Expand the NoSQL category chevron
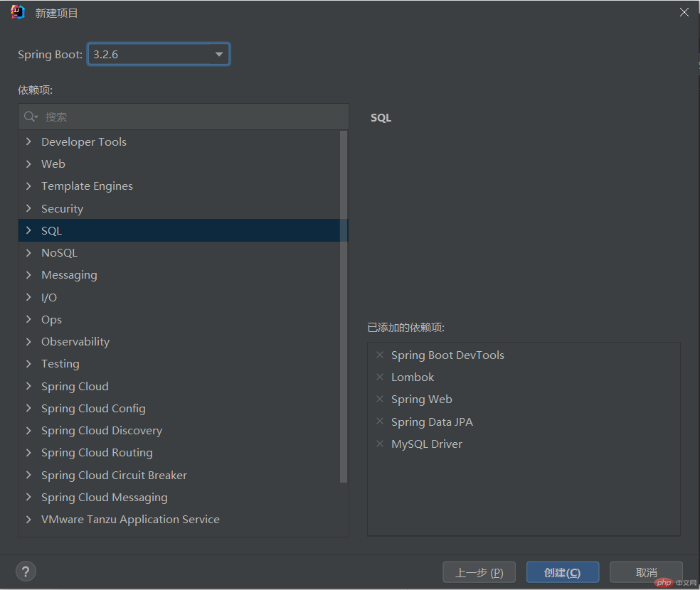 [28, 252]
